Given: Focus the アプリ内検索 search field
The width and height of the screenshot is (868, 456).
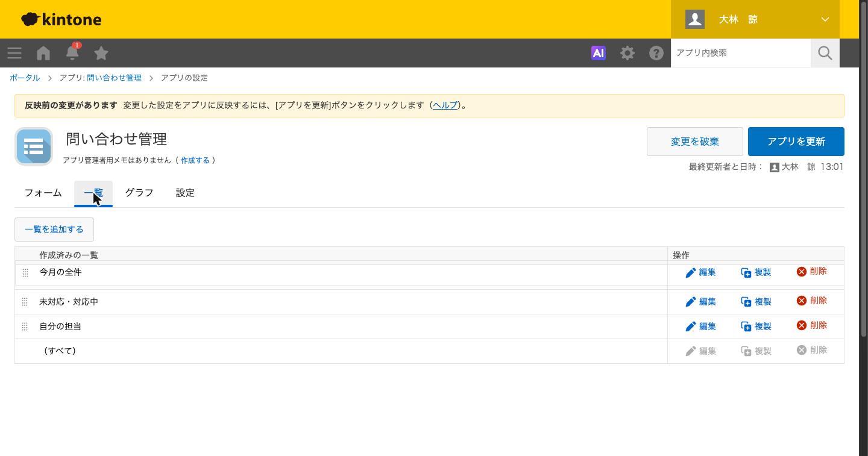Looking at the screenshot, I should [x=741, y=53].
